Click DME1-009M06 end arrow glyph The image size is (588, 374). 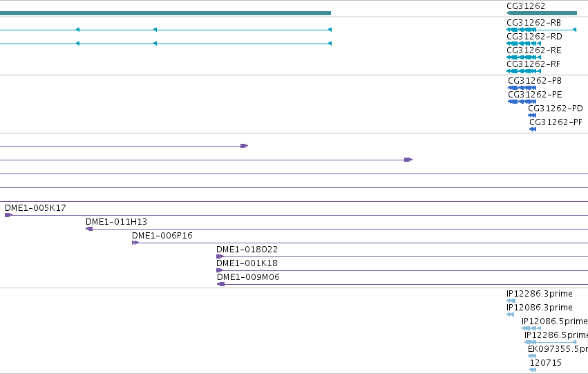[x=221, y=284]
